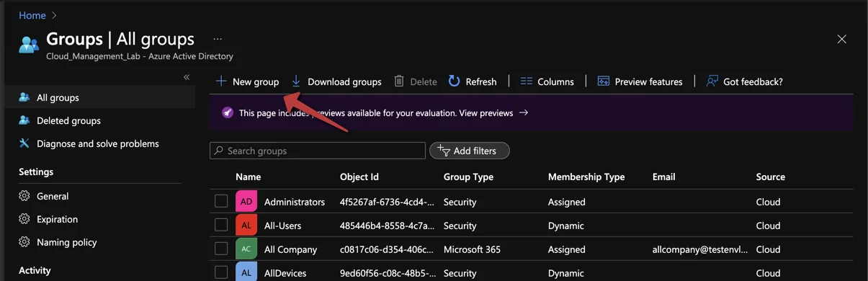Click the New group button label
The width and height of the screenshot is (868, 281).
256,81
